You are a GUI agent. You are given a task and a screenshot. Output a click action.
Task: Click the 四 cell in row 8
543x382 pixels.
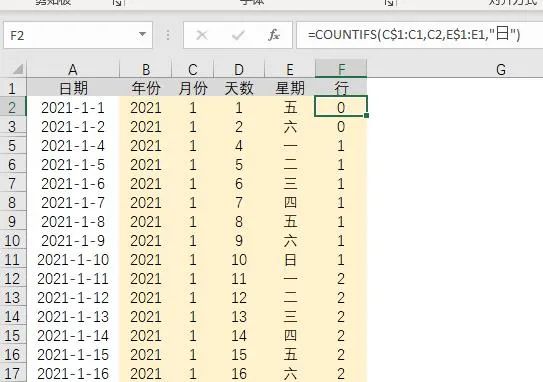point(290,203)
